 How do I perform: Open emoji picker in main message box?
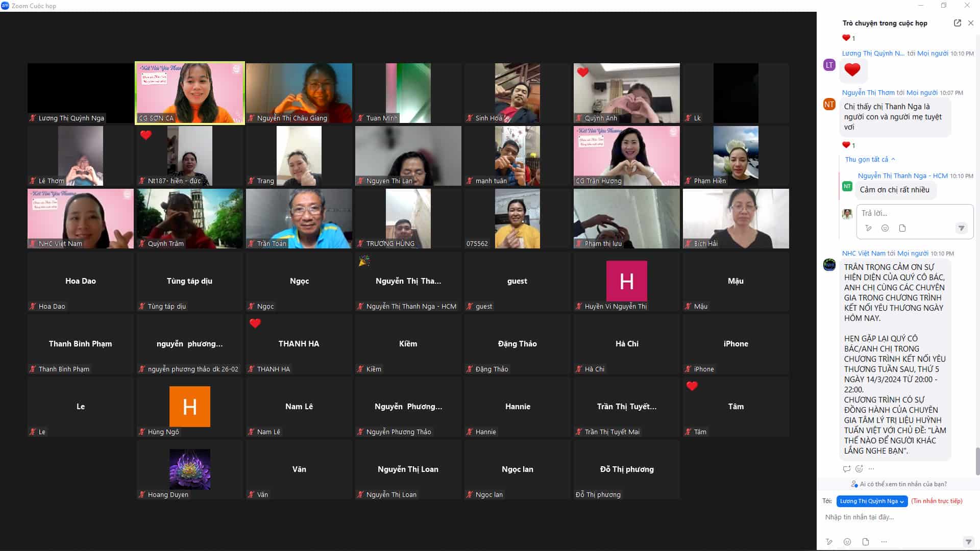[x=847, y=542]
